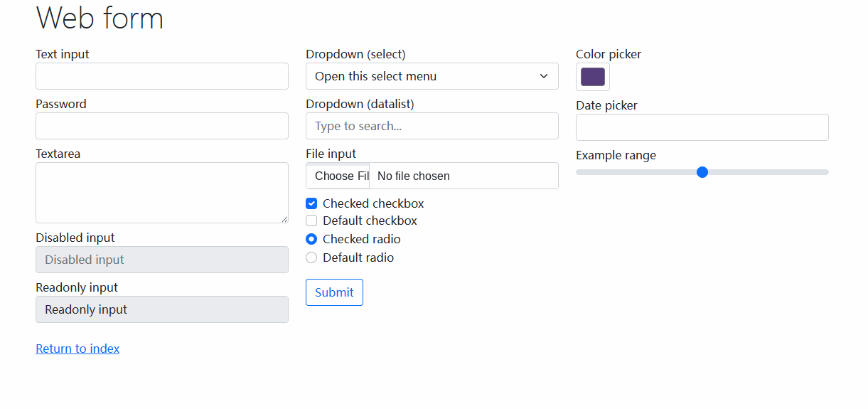The image size is (868, 409).
Task: Click the datalist 'Type to search...' field
Action: click(x=432, y=126)
